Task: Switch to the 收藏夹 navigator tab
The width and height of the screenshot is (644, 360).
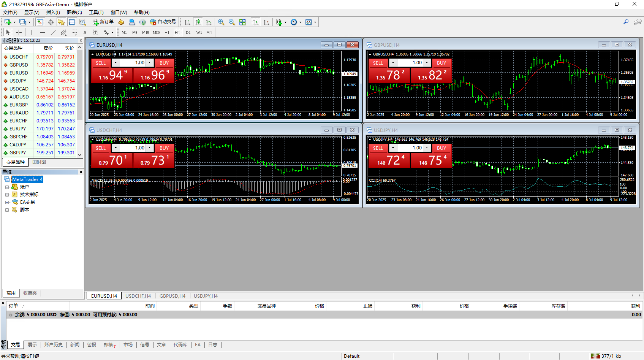Action: [x=30, y=293]
